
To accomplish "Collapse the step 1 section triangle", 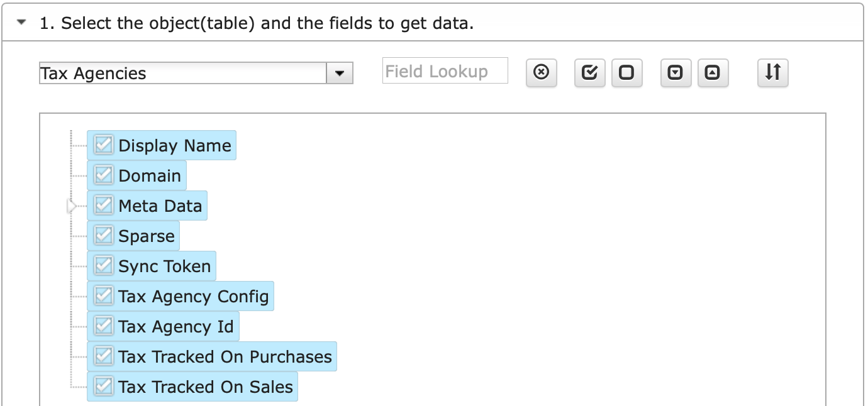I will [x=23, y=23].
